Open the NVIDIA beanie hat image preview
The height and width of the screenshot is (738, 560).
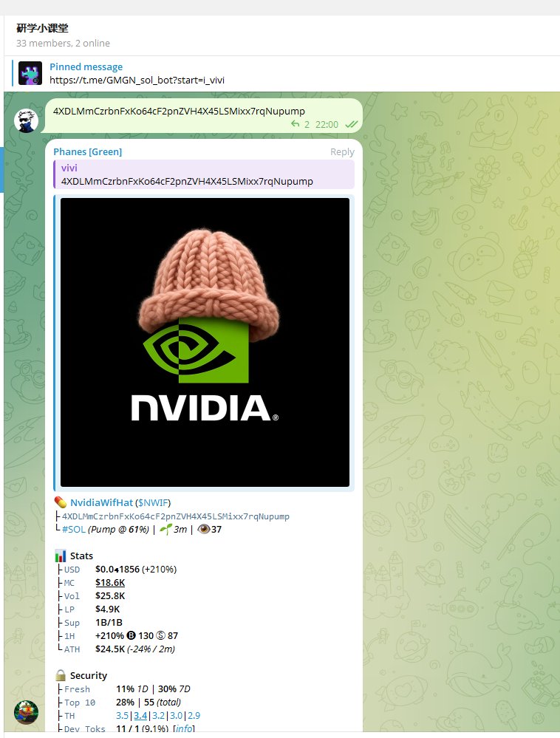(205, 342)
